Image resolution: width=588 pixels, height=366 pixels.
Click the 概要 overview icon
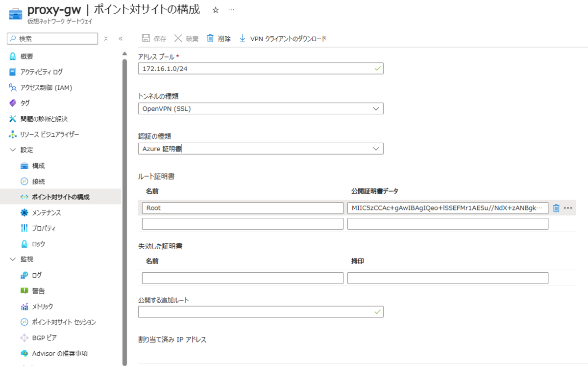[x=13, y=56]
